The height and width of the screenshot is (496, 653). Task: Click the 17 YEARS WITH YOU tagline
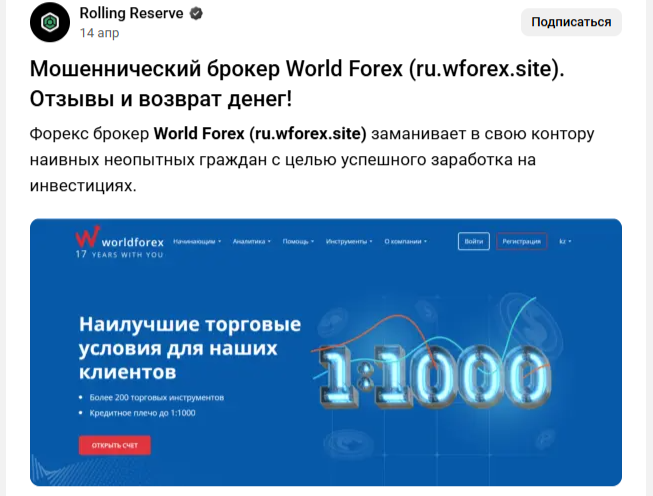[x=119, y=254]
